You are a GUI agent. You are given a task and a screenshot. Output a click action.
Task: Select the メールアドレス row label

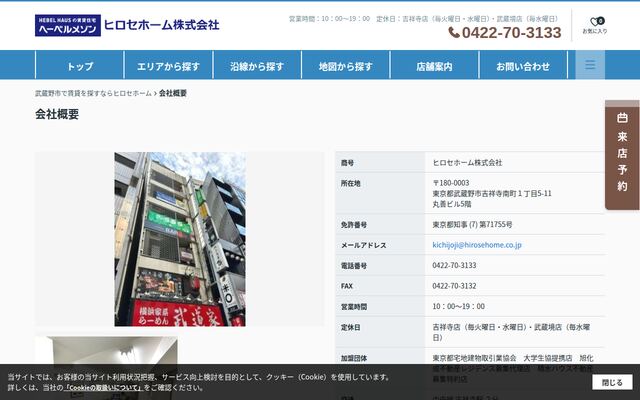pyautogui.click(x=364, y=245)
